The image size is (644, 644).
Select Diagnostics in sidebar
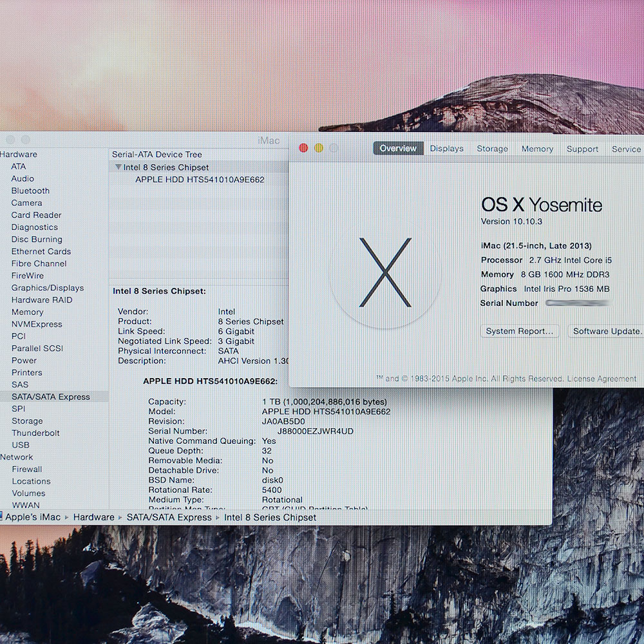coord(35,227)
